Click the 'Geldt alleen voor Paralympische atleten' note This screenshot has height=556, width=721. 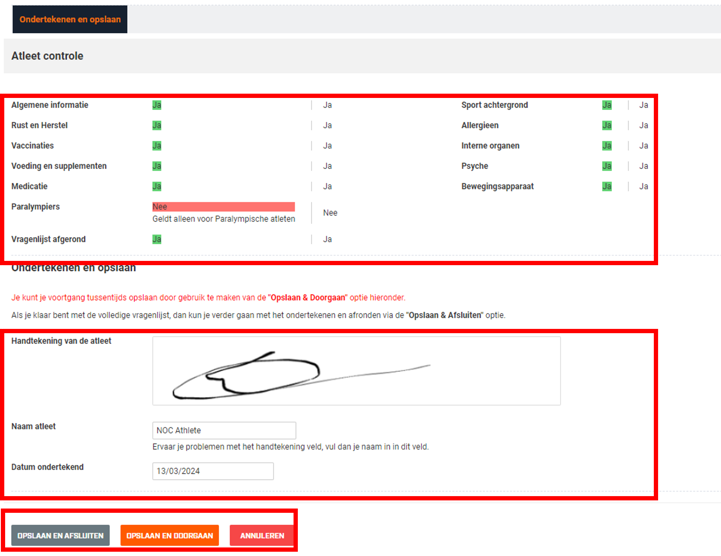coord(224,219)
